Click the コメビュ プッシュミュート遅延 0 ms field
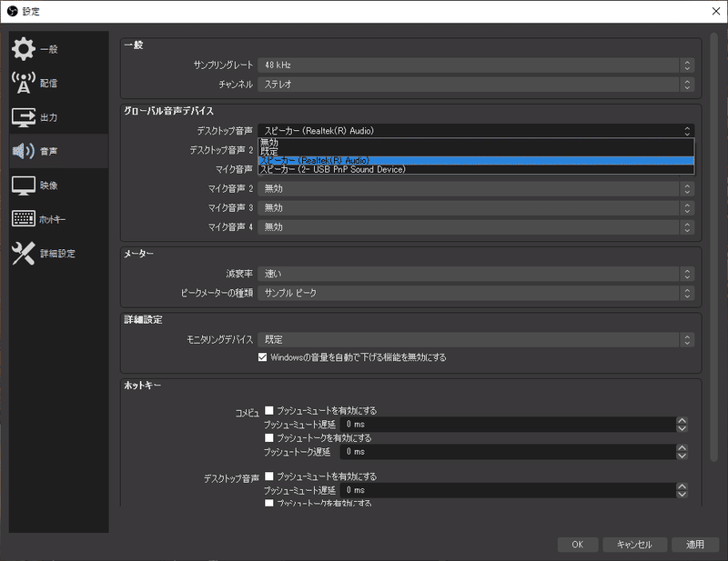 click(509, 425)
